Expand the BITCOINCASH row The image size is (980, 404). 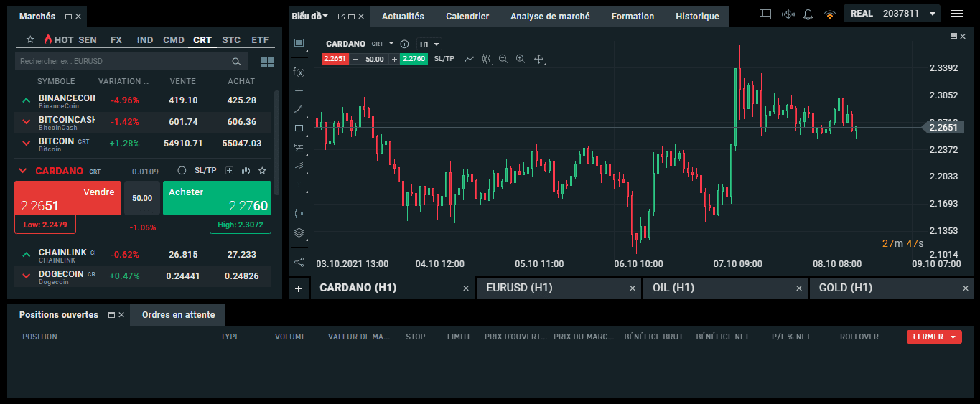click(x=27, y=122)
